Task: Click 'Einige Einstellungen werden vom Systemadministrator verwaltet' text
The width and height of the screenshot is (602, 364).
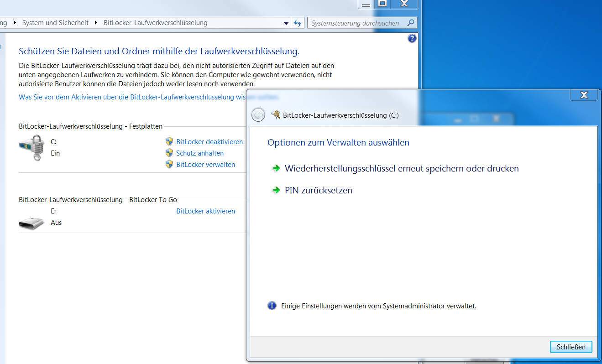Action: point(379,306)
